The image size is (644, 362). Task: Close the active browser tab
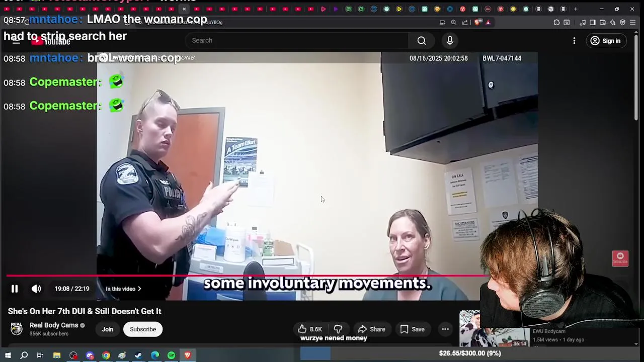184,9
